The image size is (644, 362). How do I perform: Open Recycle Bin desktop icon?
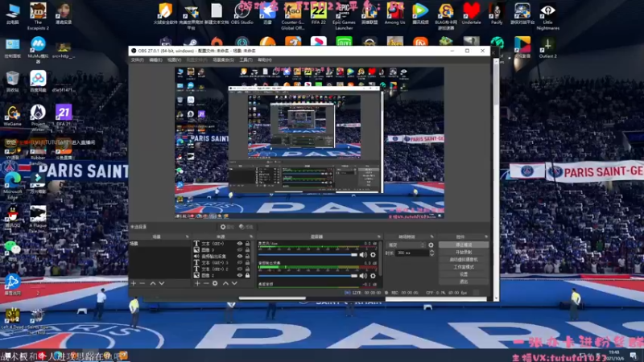13,81
